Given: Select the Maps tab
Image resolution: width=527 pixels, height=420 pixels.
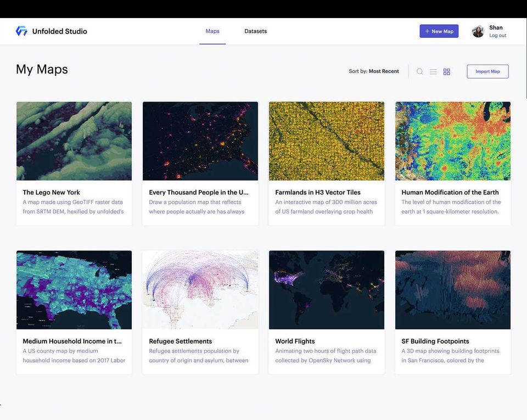Looking at the screenshot, I should [x=212, y=31].
